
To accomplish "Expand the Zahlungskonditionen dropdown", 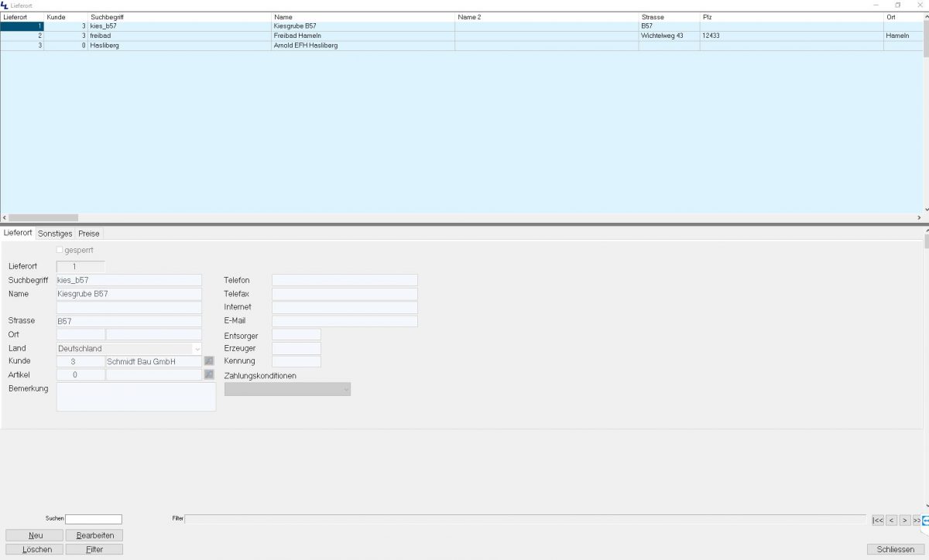I will pyautogui.click(x=345, y=390).
